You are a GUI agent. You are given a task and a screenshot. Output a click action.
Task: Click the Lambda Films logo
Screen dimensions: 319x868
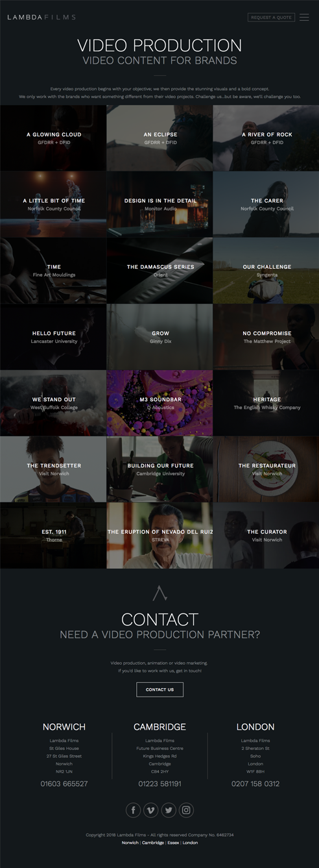click(x=41, y=18)
